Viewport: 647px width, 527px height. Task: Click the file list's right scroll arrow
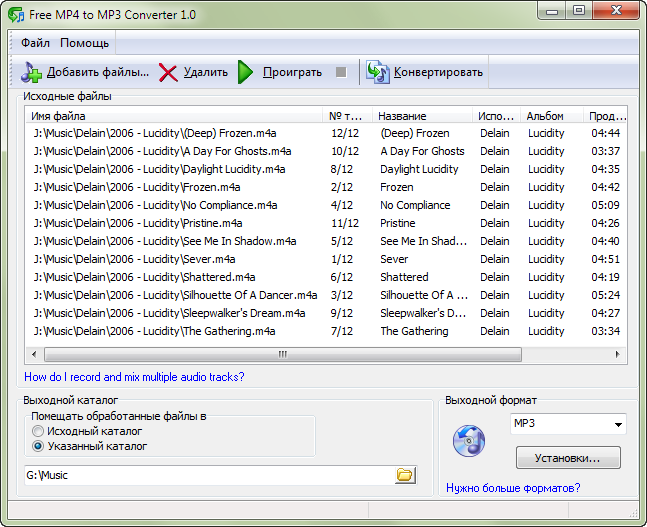(617, 354)
